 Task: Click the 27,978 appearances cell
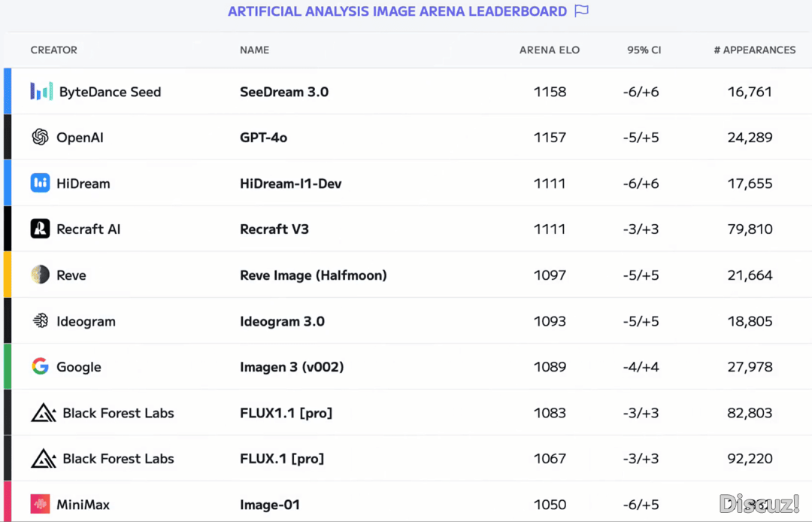(x=750, y=366)
